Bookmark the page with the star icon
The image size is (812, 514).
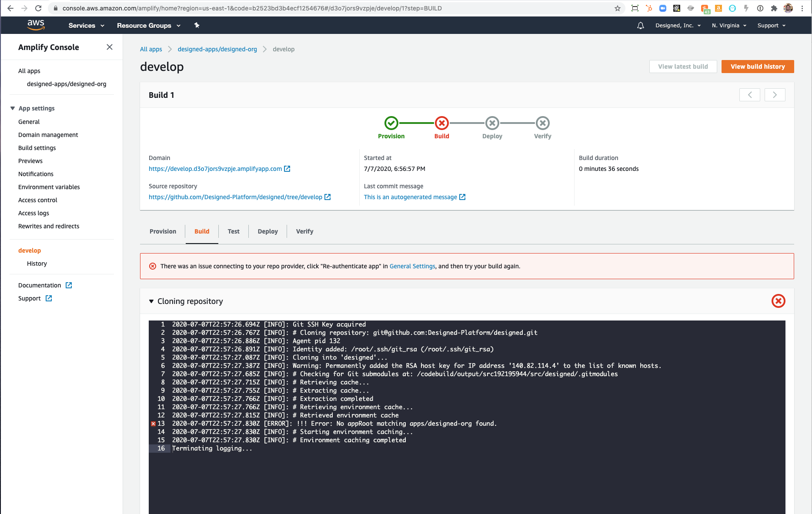(x=617, y=8)
